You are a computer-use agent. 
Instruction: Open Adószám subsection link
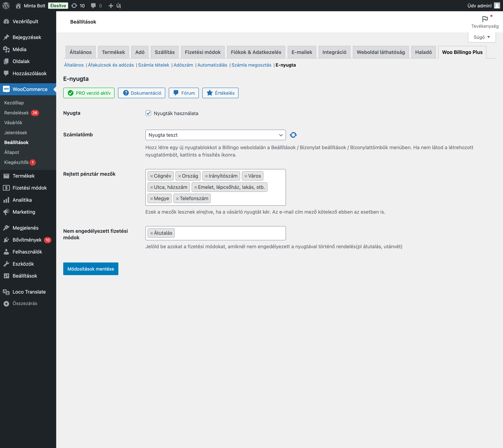coord(183,65)
